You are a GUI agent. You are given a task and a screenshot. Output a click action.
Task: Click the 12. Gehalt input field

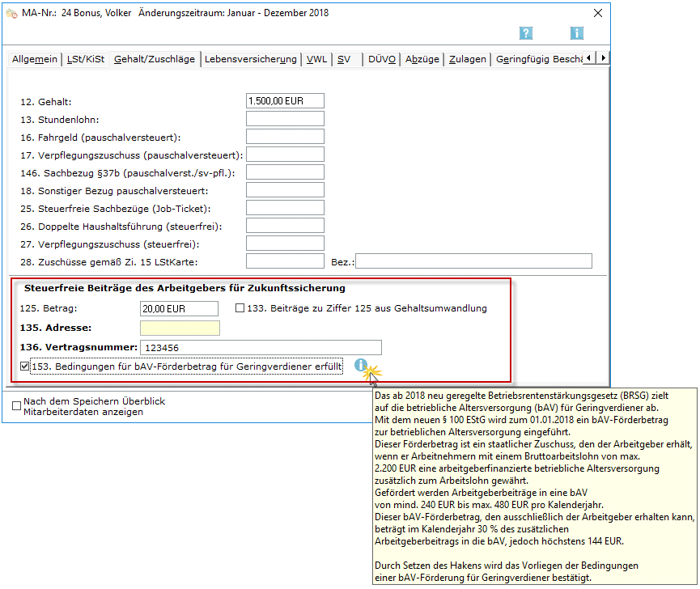(x=285, y=101)
